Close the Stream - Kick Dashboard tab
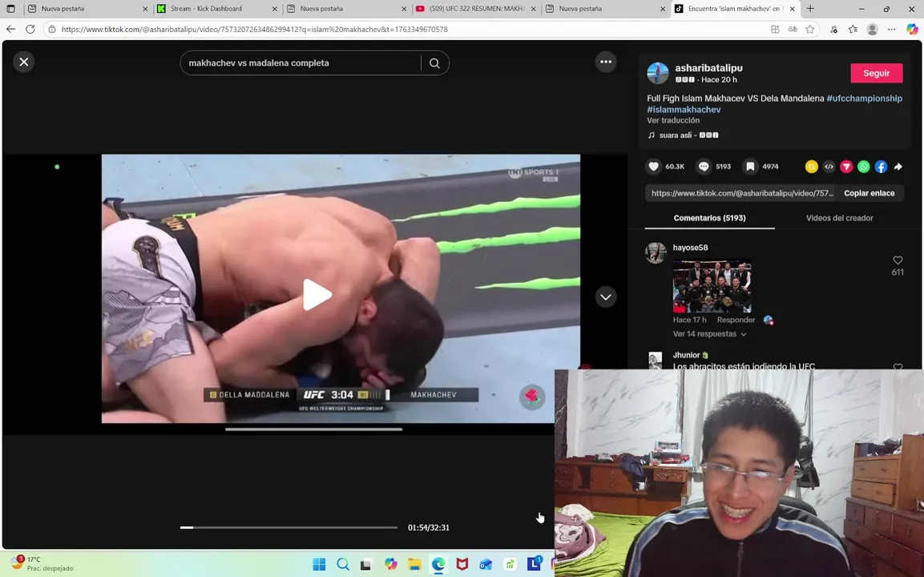This screenshot has width=924, height=577. [274, 9]
